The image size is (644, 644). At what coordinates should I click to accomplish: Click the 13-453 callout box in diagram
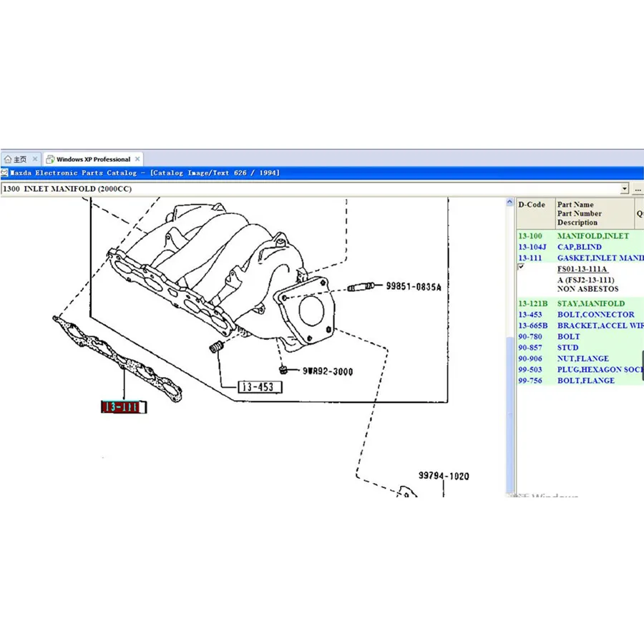point(260,387)
